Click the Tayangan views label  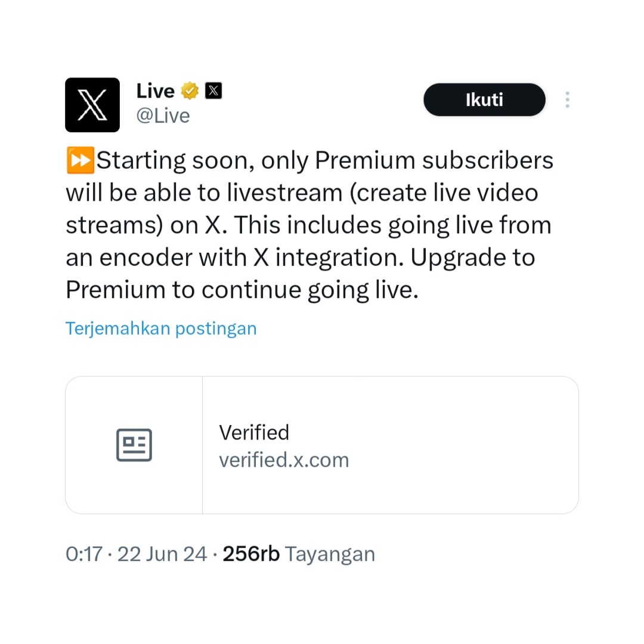pos(330,554)
